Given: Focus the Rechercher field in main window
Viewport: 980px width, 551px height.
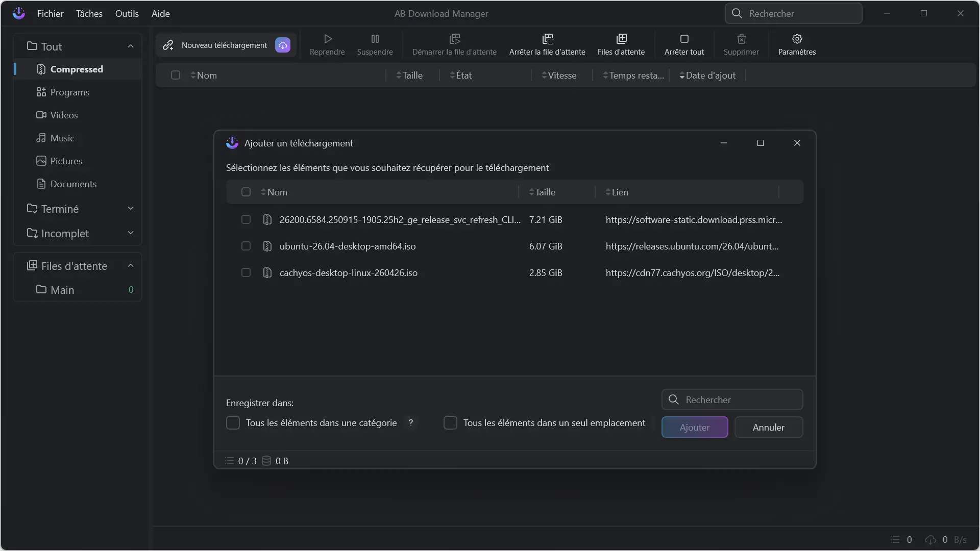Looking at the screenshot, I should 794,13.
